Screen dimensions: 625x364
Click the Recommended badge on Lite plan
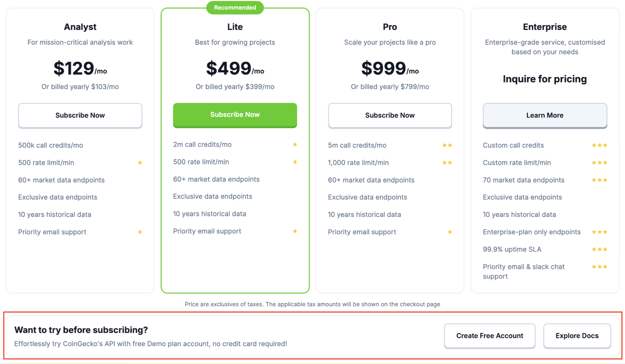click(235, 8)
